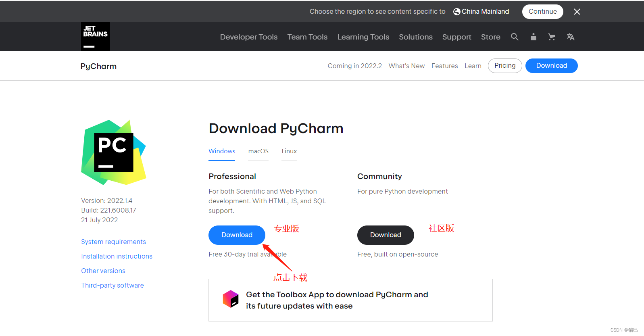Switch to macOS tab
Image resolution: width=644 pixels, height=336 pixels.
[x=258, y=151]
